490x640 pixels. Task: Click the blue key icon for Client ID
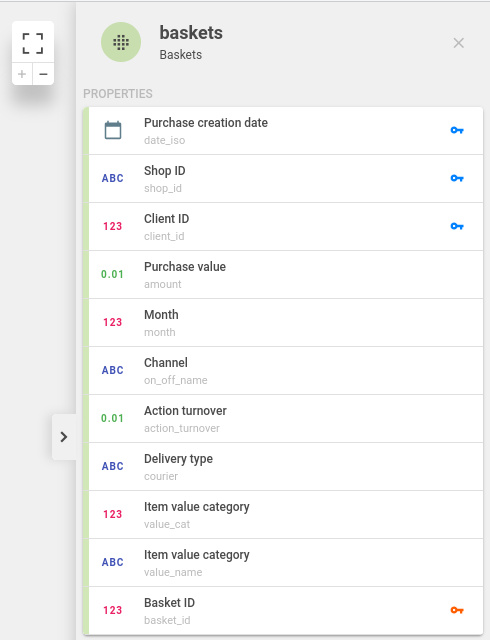[457, 226]
